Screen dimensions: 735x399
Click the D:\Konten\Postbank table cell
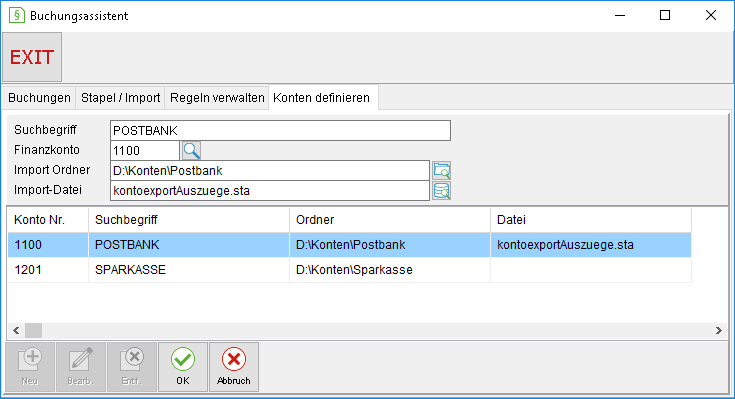[x=390, y=245]
